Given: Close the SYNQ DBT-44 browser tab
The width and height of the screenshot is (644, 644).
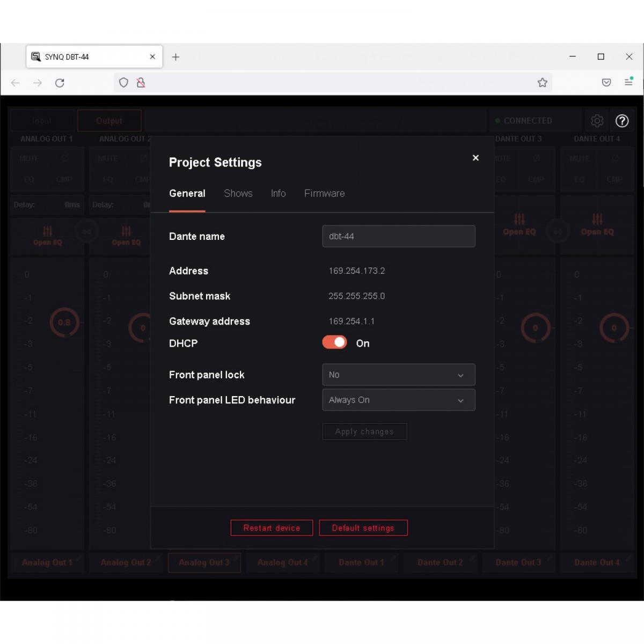Looking at the screenshot, I should pos(152,57).
